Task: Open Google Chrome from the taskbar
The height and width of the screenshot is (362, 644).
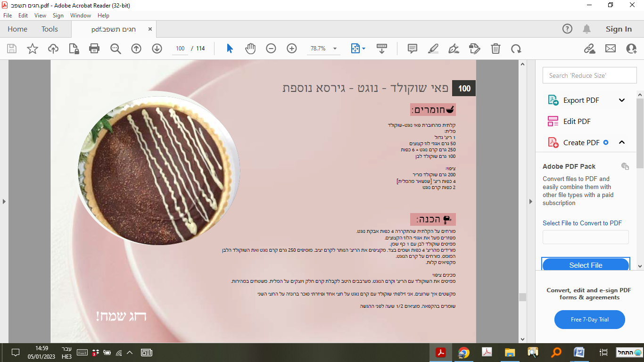Action: [x=464, y=353]
